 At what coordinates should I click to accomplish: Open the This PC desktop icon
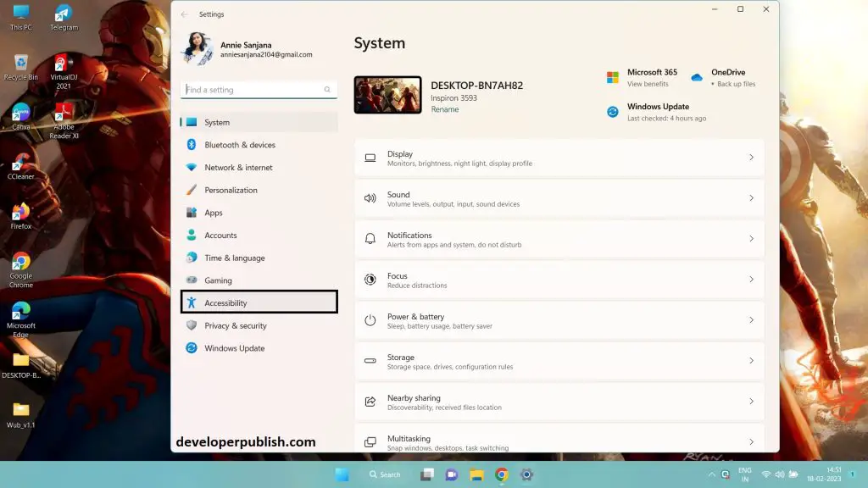[x=21, y=17]
